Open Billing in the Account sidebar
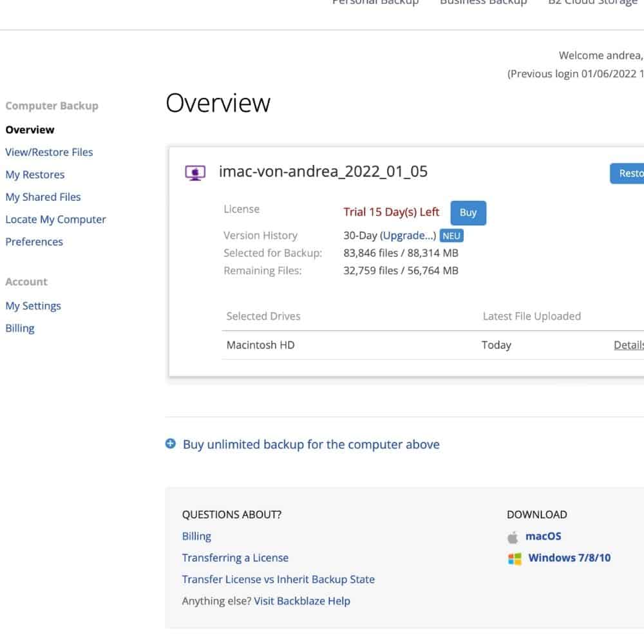This screenshot has width=644, height=644. [20, 328]
